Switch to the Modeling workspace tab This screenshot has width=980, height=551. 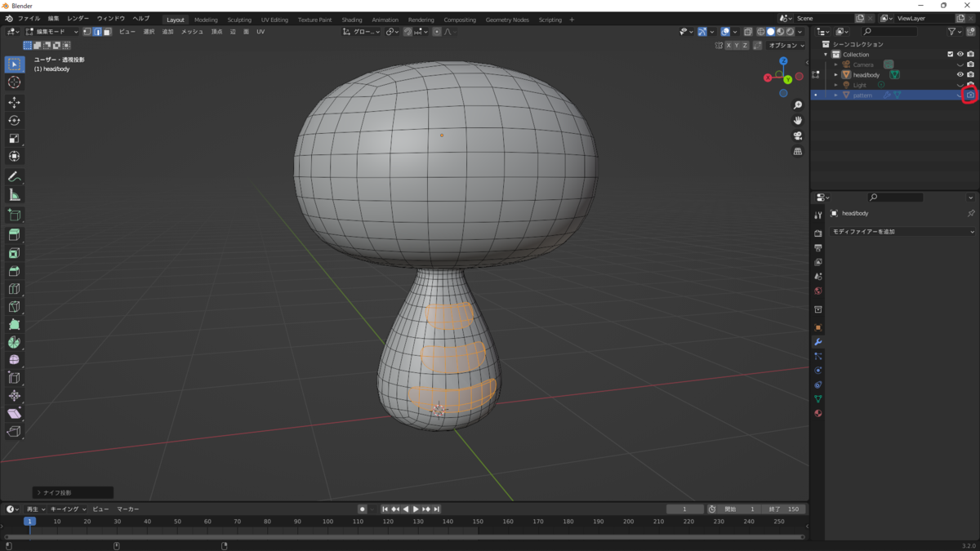click(x=206, y=20)
